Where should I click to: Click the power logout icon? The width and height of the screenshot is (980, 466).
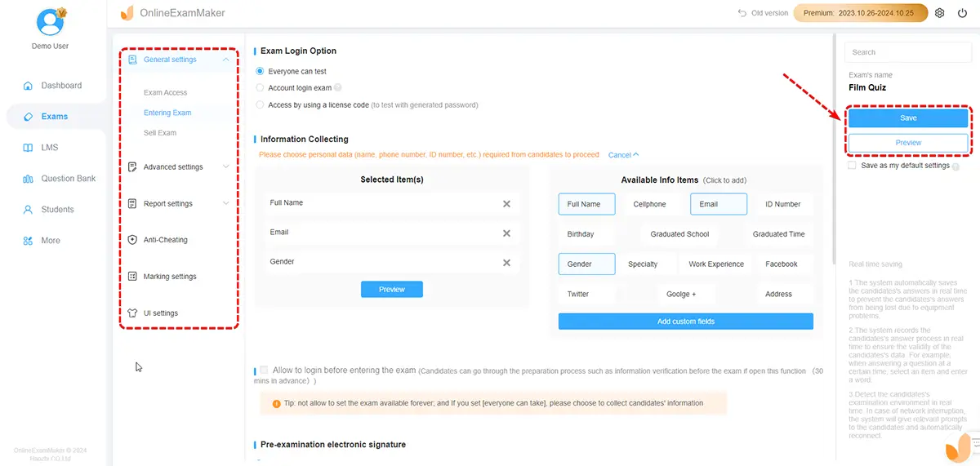tap(962, 13)
